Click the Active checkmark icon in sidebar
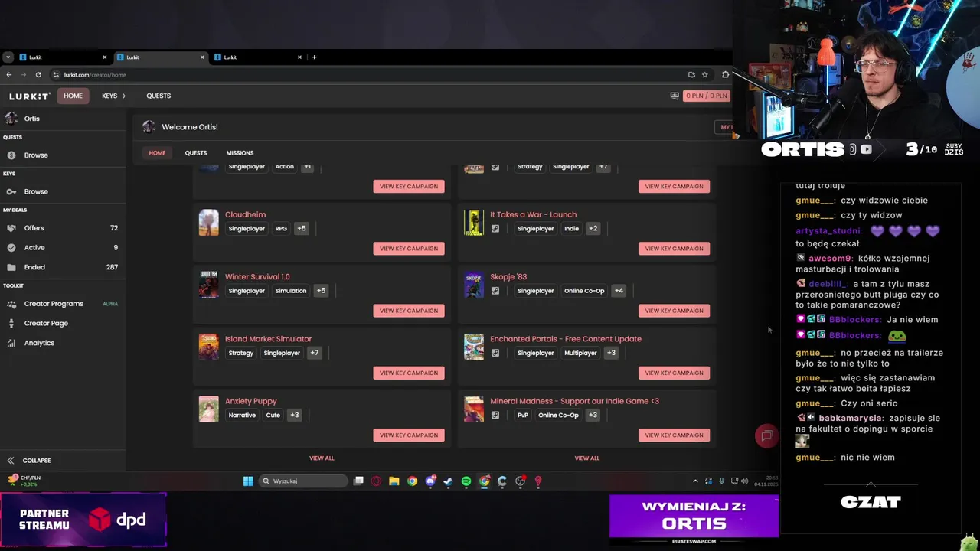980x551 pixels. click(x=11, y=248)
